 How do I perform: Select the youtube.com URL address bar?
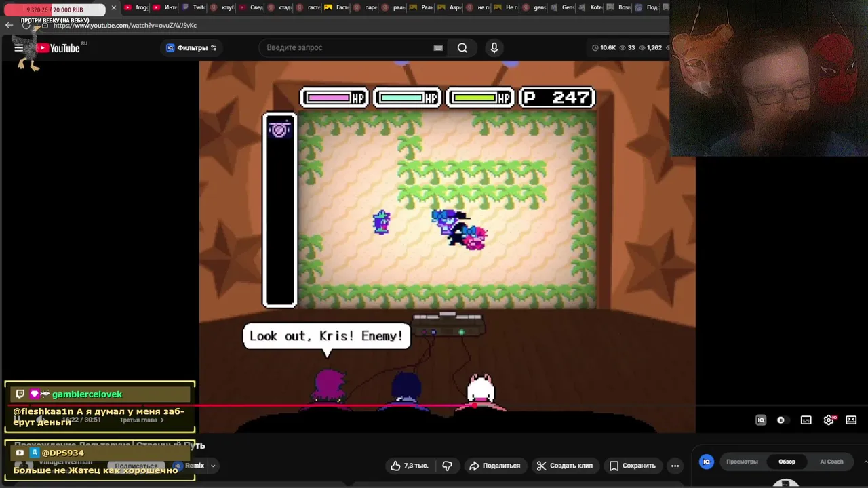click(125, 25)
